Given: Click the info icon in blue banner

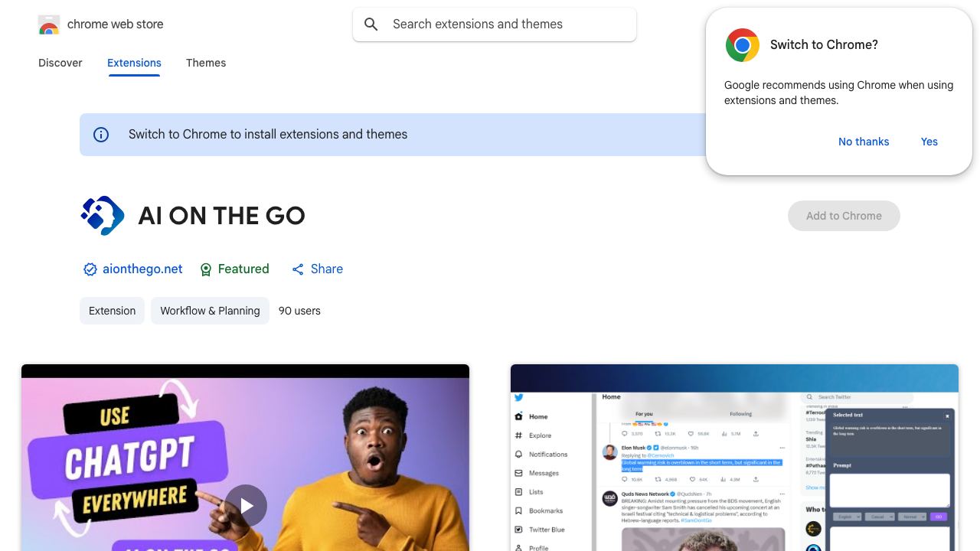Looking at the screenshot, I should click(101, 135).
